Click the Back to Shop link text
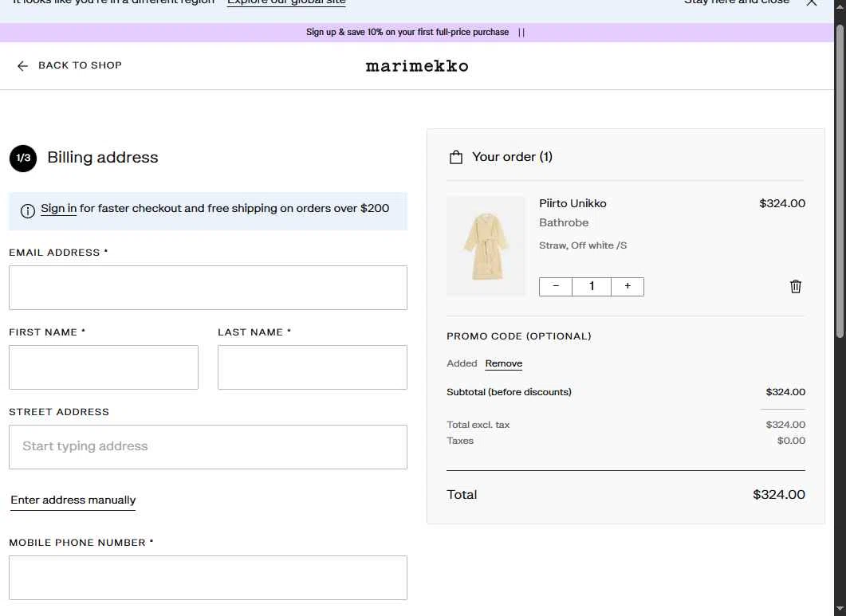The image size is (846, 616). pos(80,65)
